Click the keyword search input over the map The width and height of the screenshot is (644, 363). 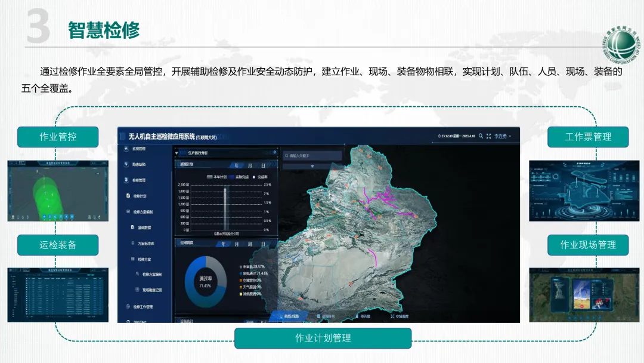point(312,156)
